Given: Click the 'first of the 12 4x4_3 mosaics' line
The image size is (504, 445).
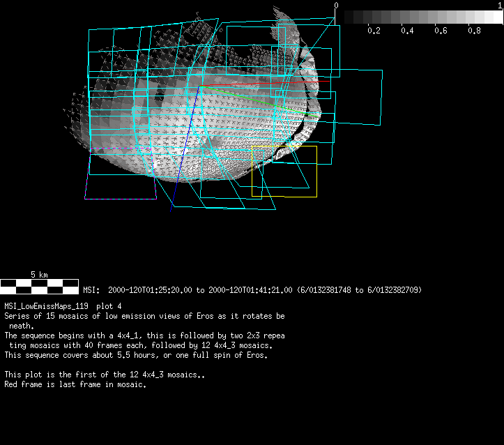Looking at the screenshot, I should (105, 375).
